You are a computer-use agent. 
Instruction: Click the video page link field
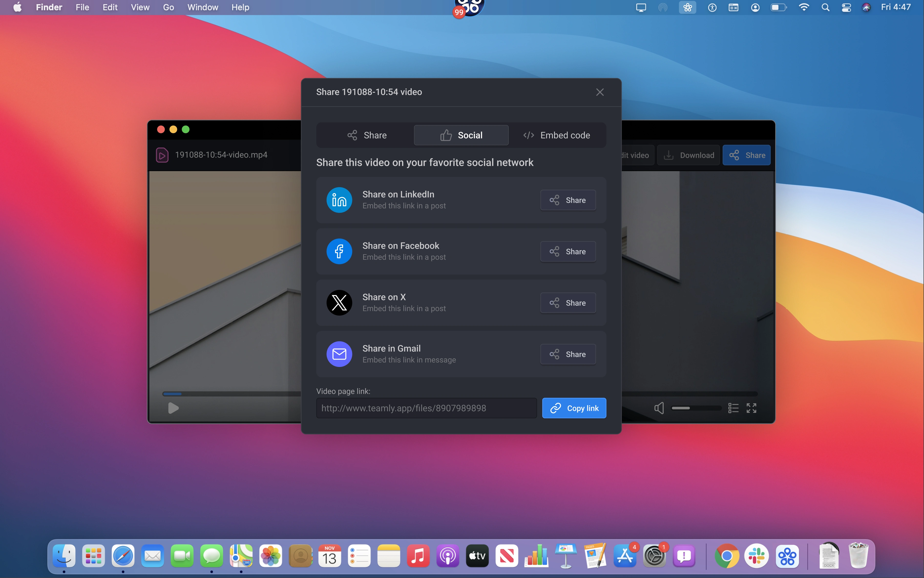[426, 408]
